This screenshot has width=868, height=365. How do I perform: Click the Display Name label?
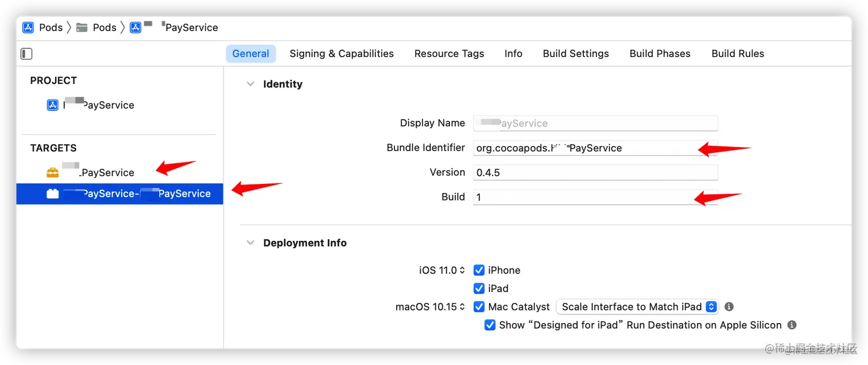pos(432,123)
